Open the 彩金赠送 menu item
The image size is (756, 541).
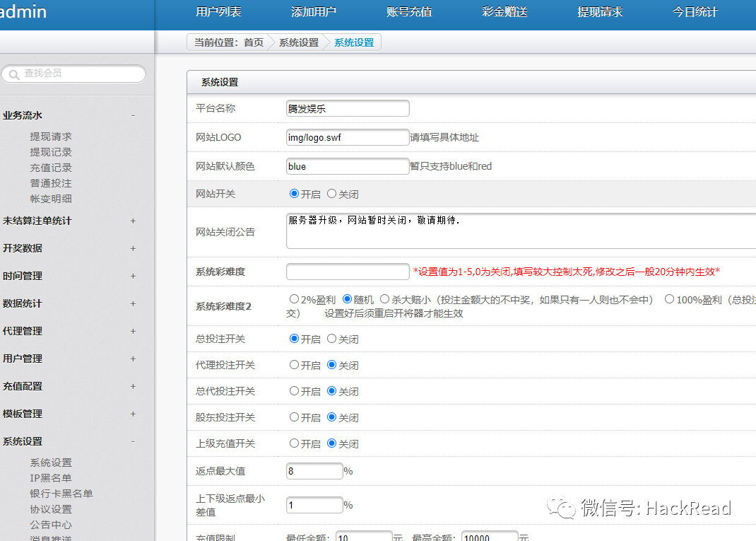coord(504,11)
